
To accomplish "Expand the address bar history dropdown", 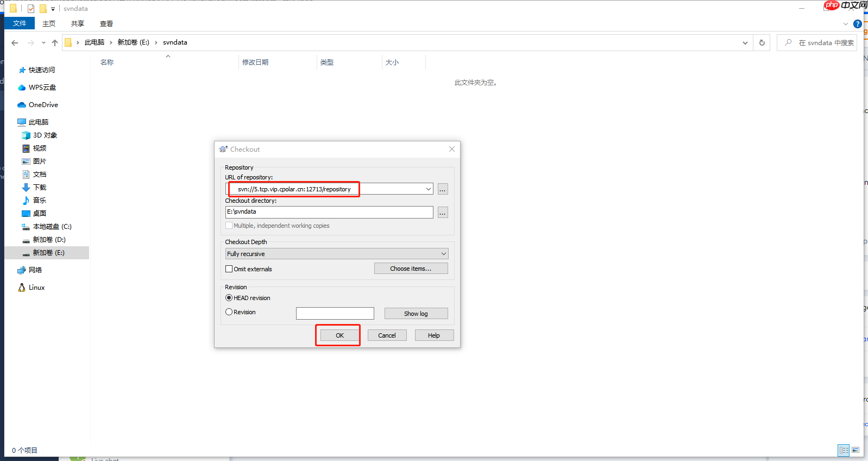I will tap(745, 42).
